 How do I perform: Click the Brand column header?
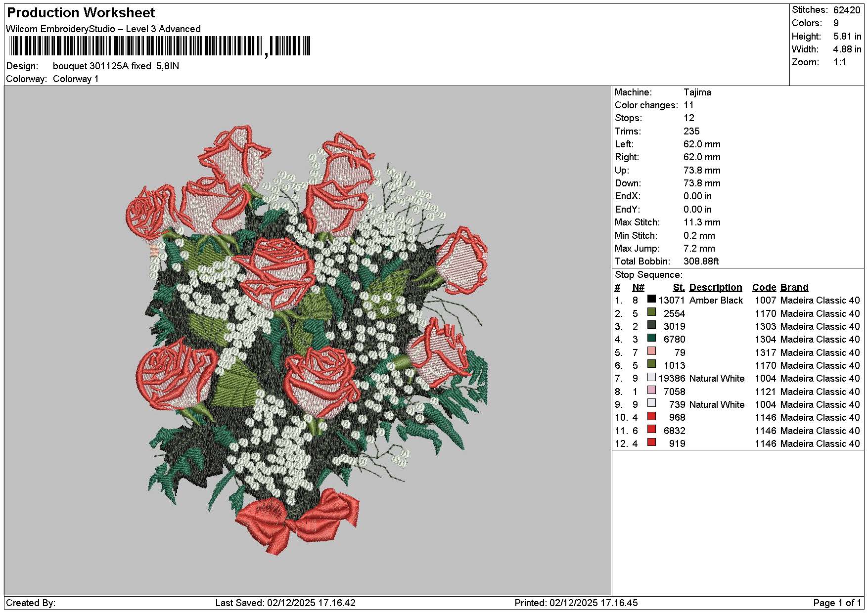[x=794, y=288]
